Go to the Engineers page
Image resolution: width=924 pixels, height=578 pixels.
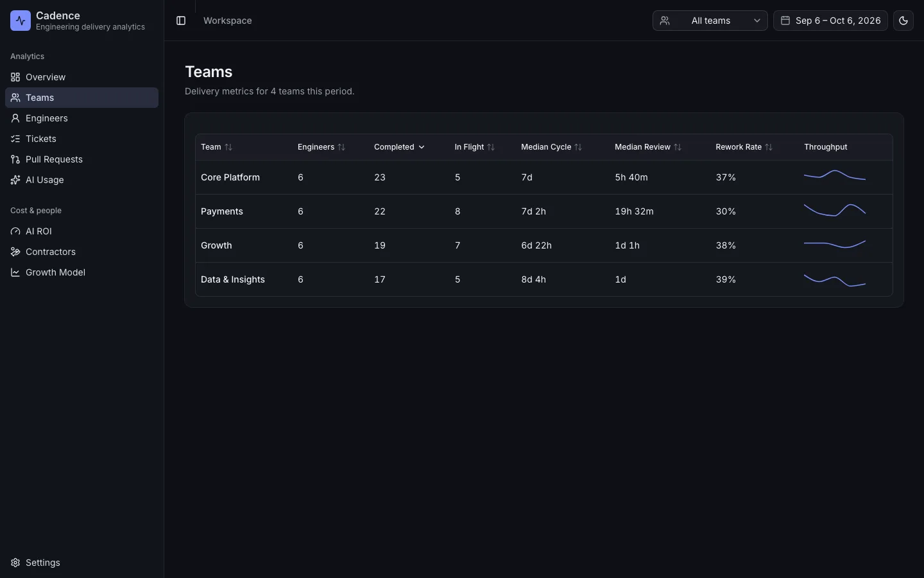(x=81, y=118)
